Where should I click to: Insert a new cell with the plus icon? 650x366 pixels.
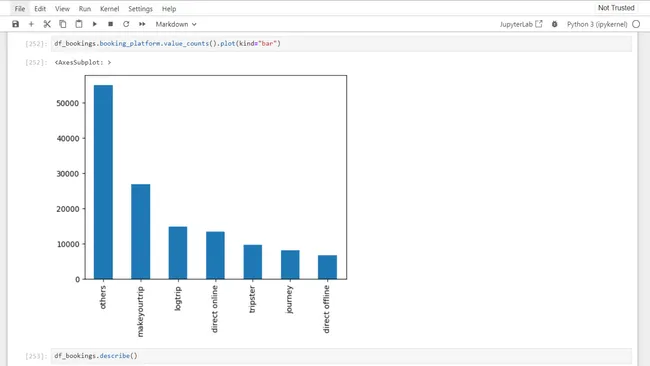[x=31, y=24]
